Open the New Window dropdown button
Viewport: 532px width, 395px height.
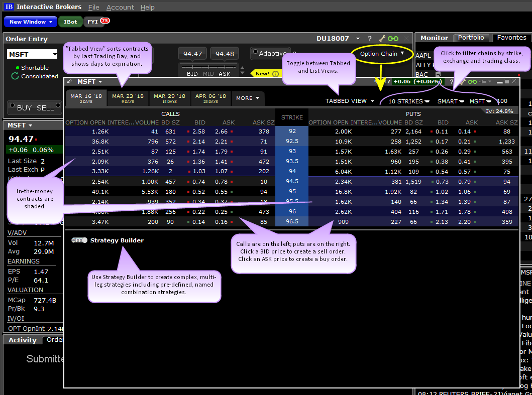[x=31, y=22]
